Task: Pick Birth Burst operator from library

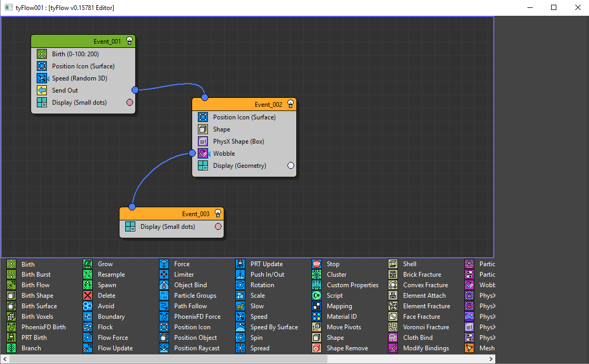Action: 28,275
